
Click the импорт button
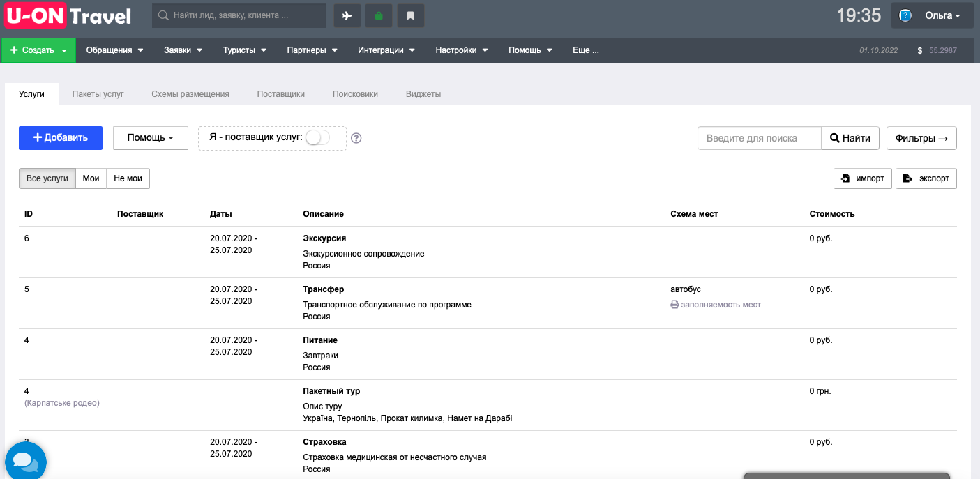tap(863, 178)
